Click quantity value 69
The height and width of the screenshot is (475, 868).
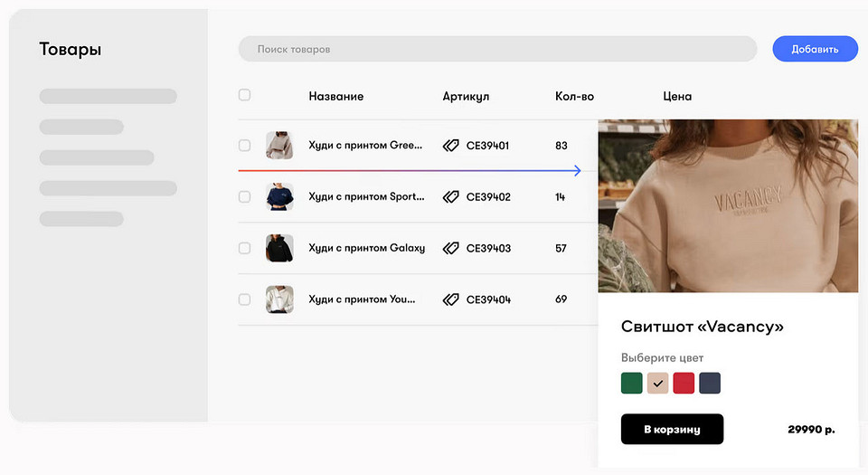coord(561,299)
